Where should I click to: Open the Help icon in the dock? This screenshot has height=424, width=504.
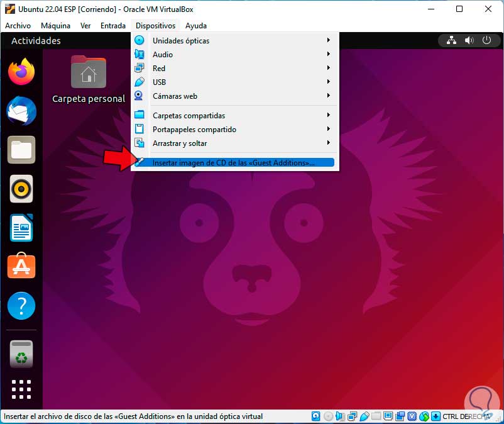point(21,306)
